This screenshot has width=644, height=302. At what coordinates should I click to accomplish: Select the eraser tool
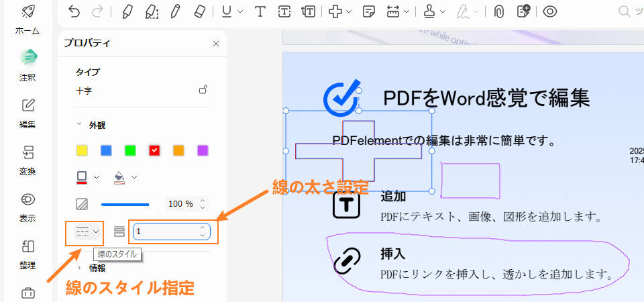(199, 11)
